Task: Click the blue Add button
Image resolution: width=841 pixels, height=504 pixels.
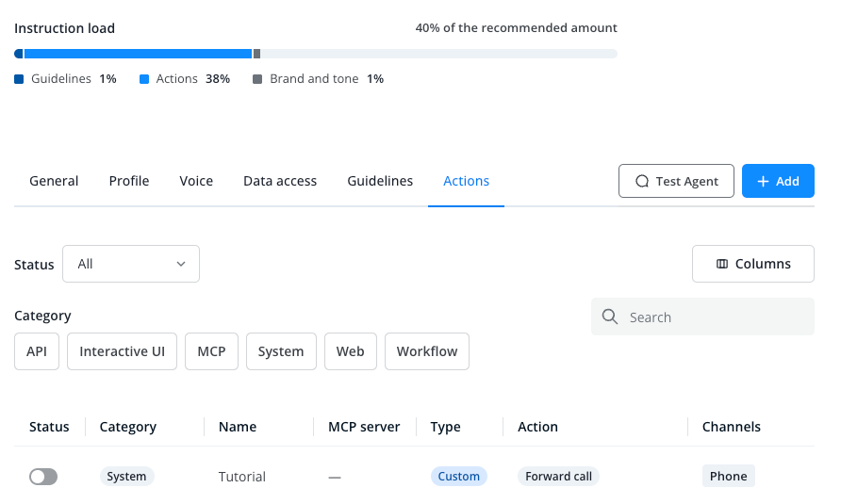Action: pyautogui.click(x=778, y=181)
